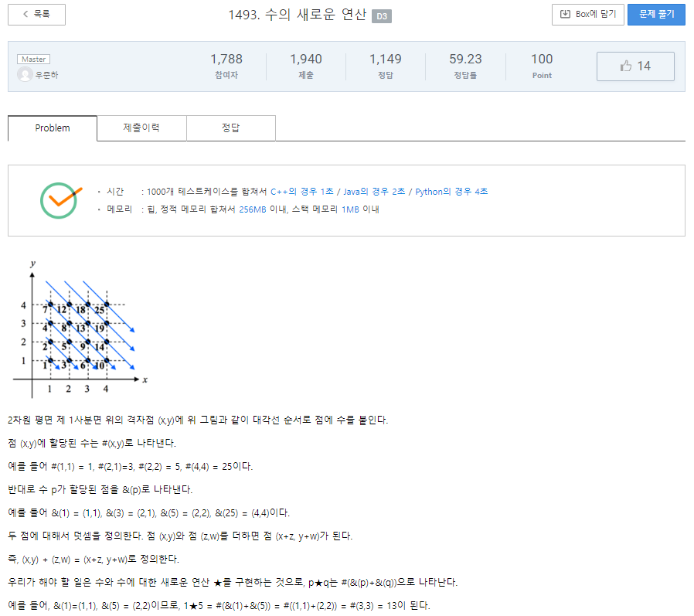Click the line beginning '우리가 해야 할 일은'
Screen dimensions: 694x616
[233, 582]
